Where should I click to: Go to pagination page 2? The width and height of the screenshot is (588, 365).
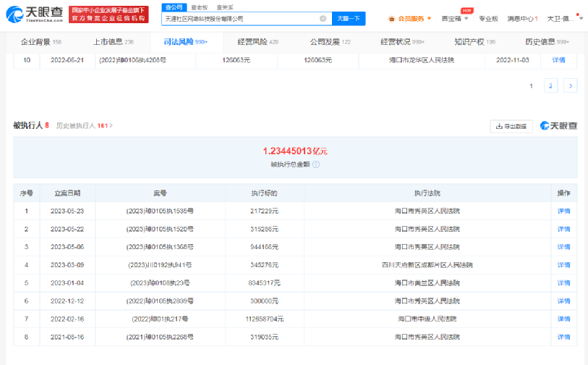[550, 86]
